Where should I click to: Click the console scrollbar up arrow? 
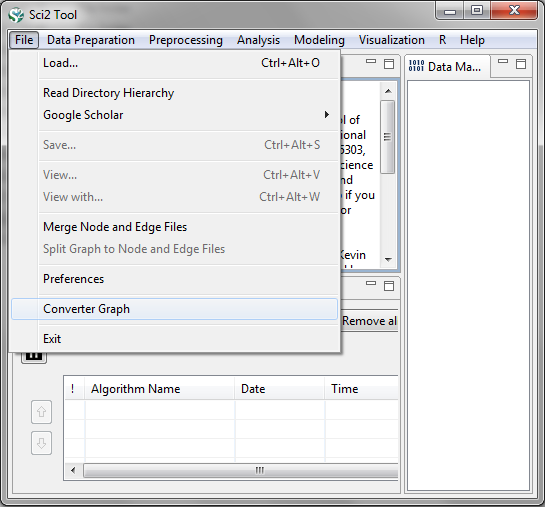click(x=388, y=91)
